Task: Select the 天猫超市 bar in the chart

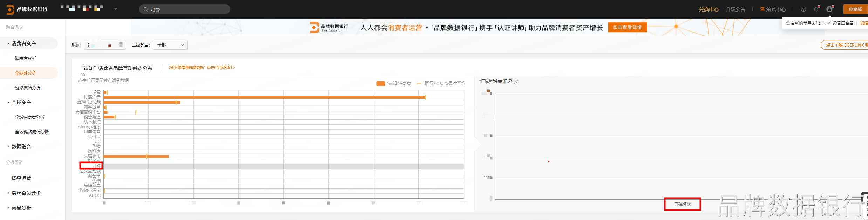Action: [x=136, y=156]
